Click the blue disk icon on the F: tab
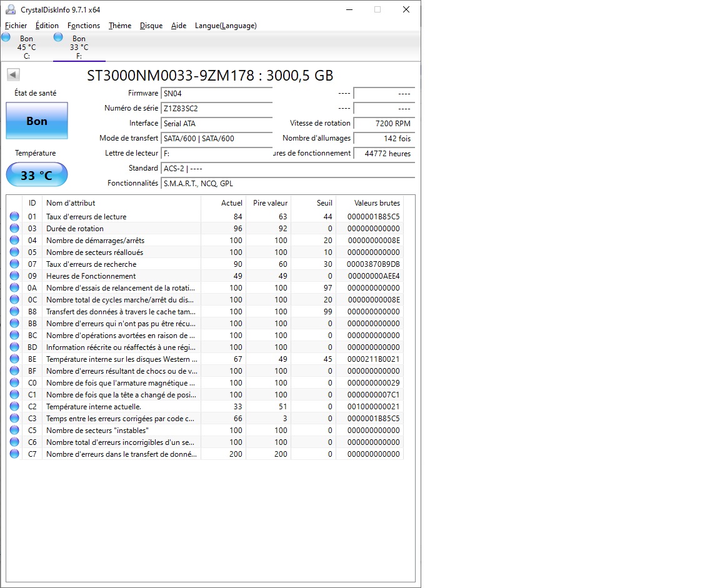The image size is (720, 588). (x=58, y=37)
